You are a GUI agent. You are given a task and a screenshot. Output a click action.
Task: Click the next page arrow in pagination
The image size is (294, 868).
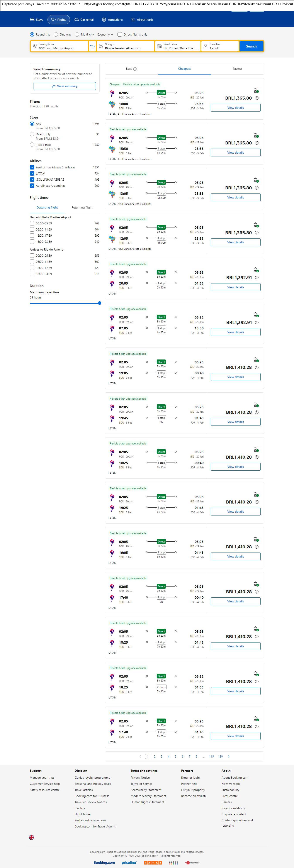[229, 756]
